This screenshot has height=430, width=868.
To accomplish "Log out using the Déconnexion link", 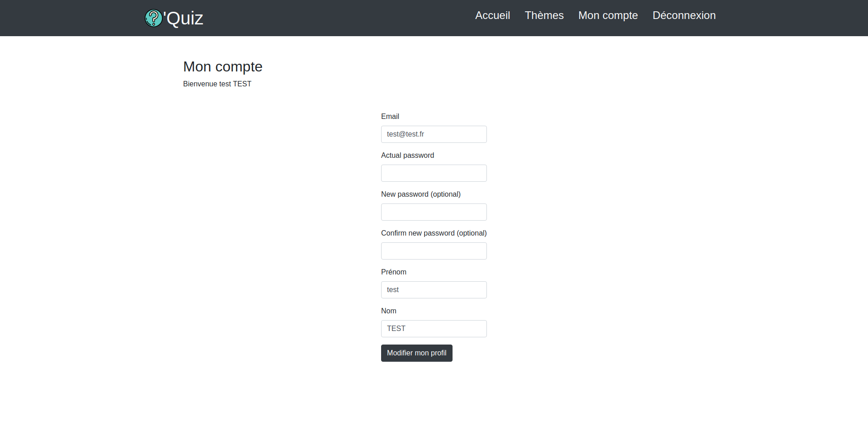I will [x=684, y=15].
